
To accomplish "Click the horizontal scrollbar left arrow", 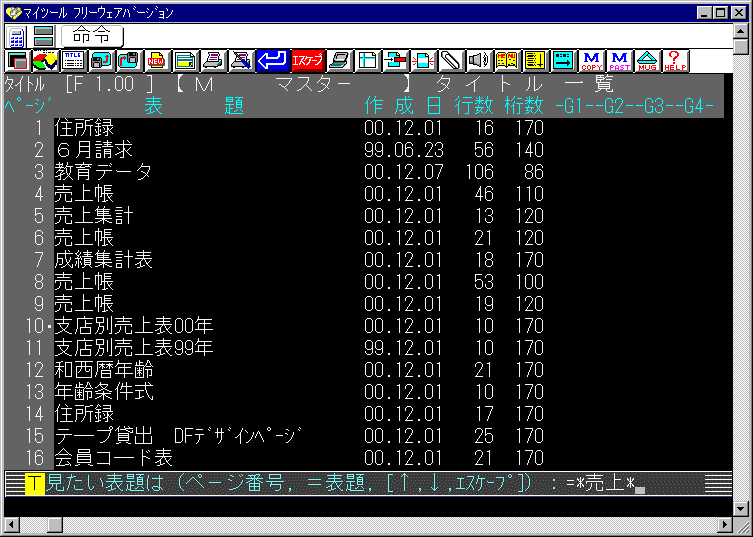I will tap(12, 525).
